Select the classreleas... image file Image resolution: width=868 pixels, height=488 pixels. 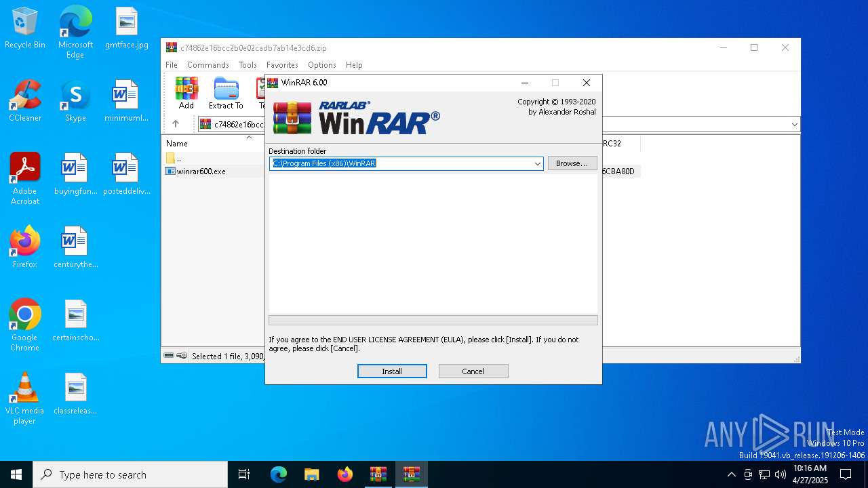click(x=75, y=394)
